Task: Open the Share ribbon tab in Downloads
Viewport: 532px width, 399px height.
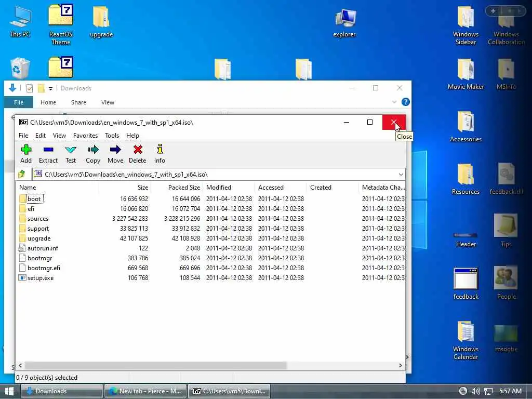Action: tap(78, 102)
